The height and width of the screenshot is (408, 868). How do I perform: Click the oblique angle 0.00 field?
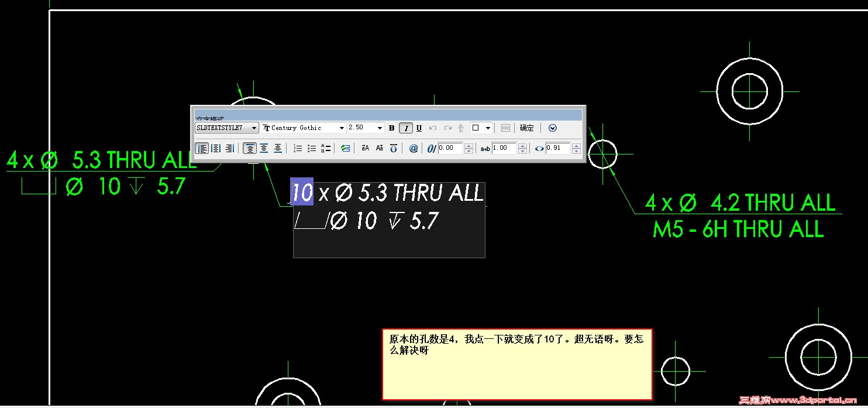450,148
